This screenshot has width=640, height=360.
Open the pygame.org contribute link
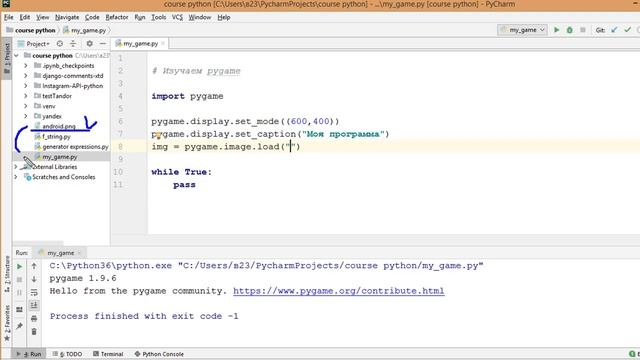[x=338, y=291]
